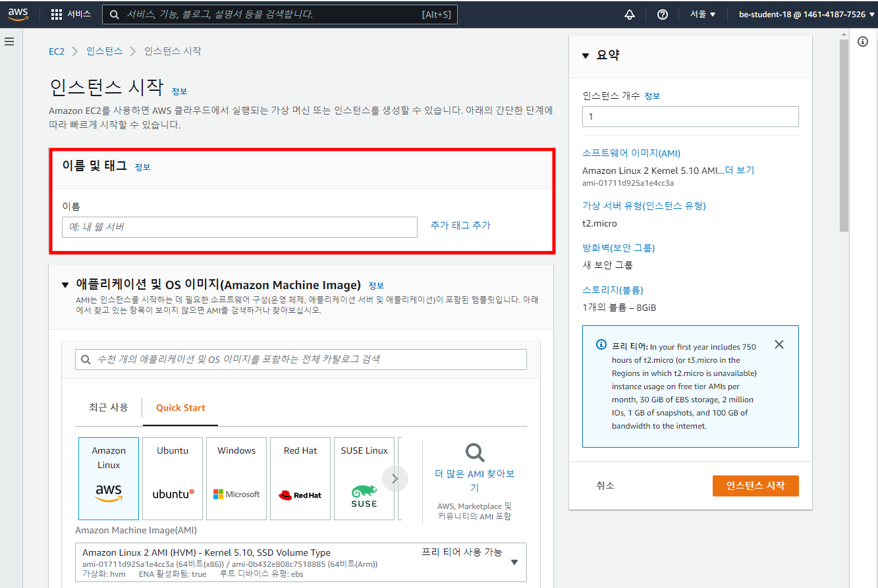Click the 인스턴스 개수 number field
This screenshot has width=878, height=588.
click(x=690, y=117)
